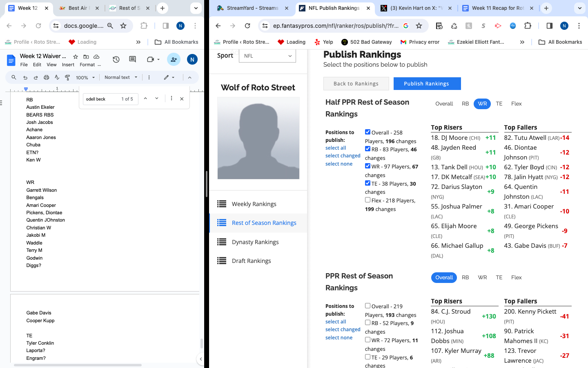Enable PPR WR 72 Players checkbox
588x368 pixels.
pyautogui.click(x=367, y=340)
